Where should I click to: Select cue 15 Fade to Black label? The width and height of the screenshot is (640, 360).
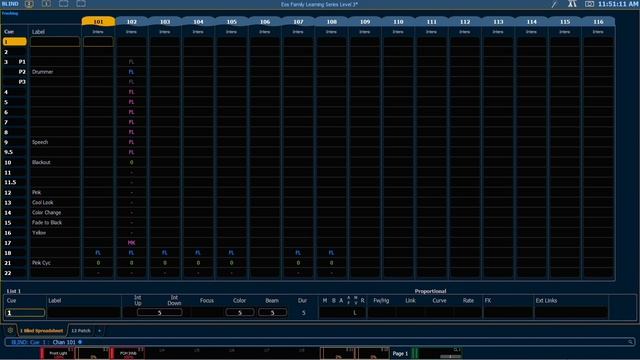click(47, 222)
